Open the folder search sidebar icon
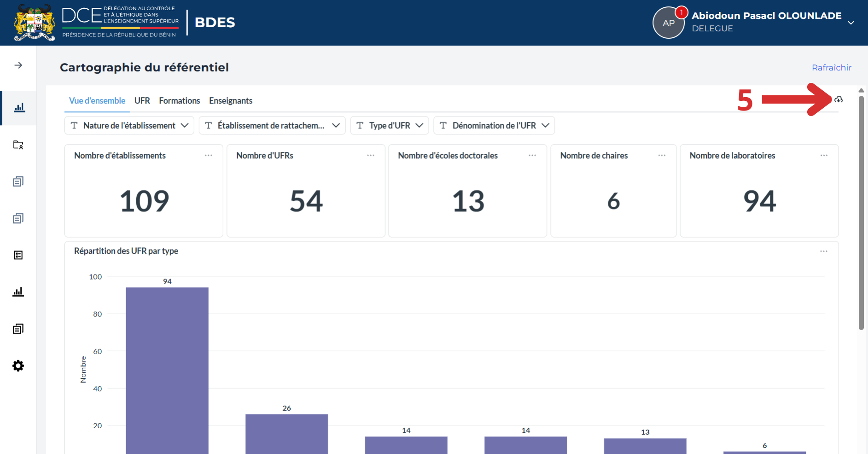Image resolution: width=868 pixels, height=454 pixels. pos(18,145)
